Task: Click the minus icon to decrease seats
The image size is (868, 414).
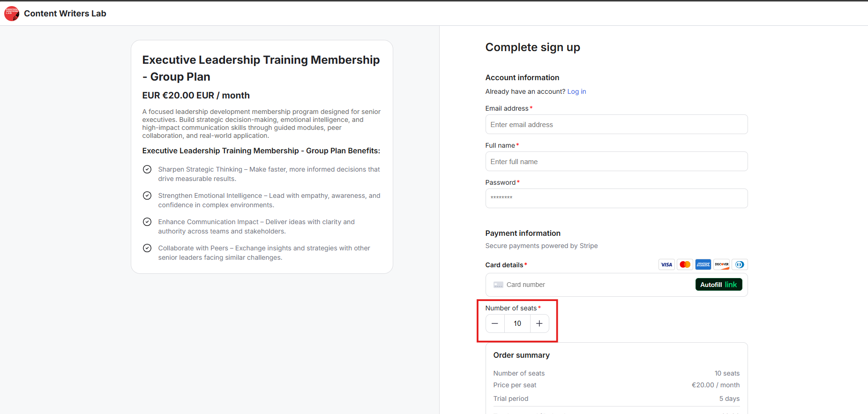Action: tap(495, 324)
